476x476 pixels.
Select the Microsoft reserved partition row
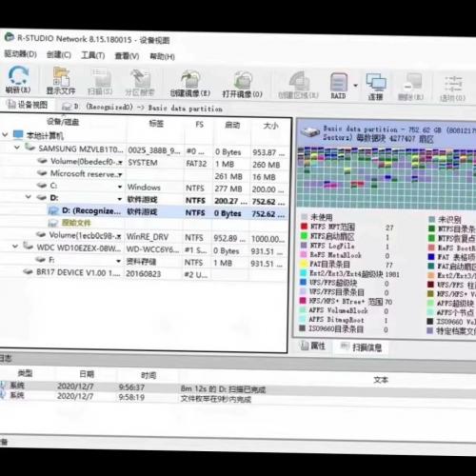84,173
